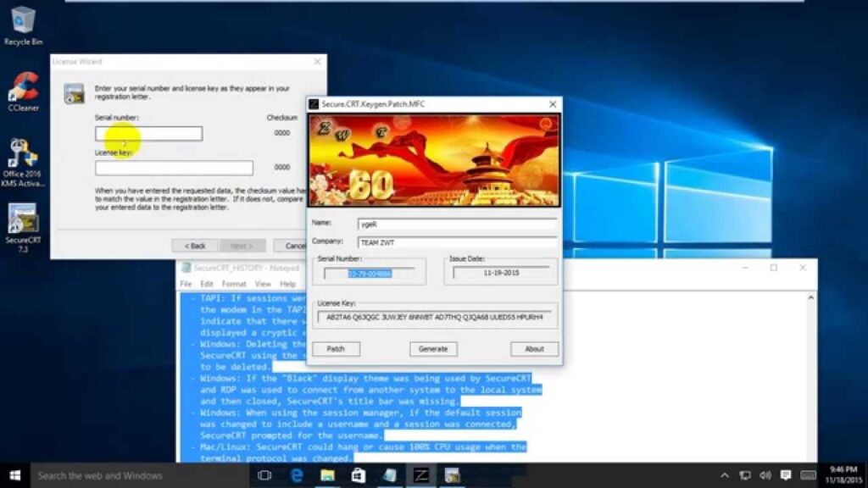868x488 pixels.
Task: Show hidden system tray icons
Action: (724, 475)
